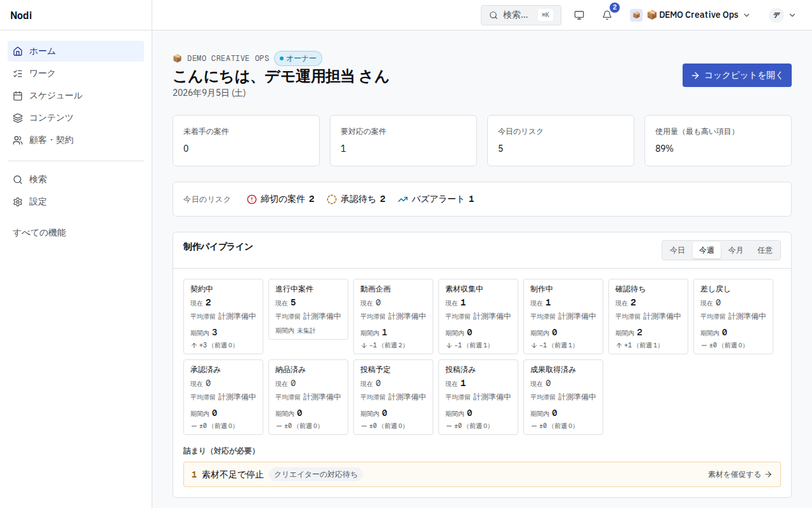Click the コックピットを開く button

(x=737, y=75)
